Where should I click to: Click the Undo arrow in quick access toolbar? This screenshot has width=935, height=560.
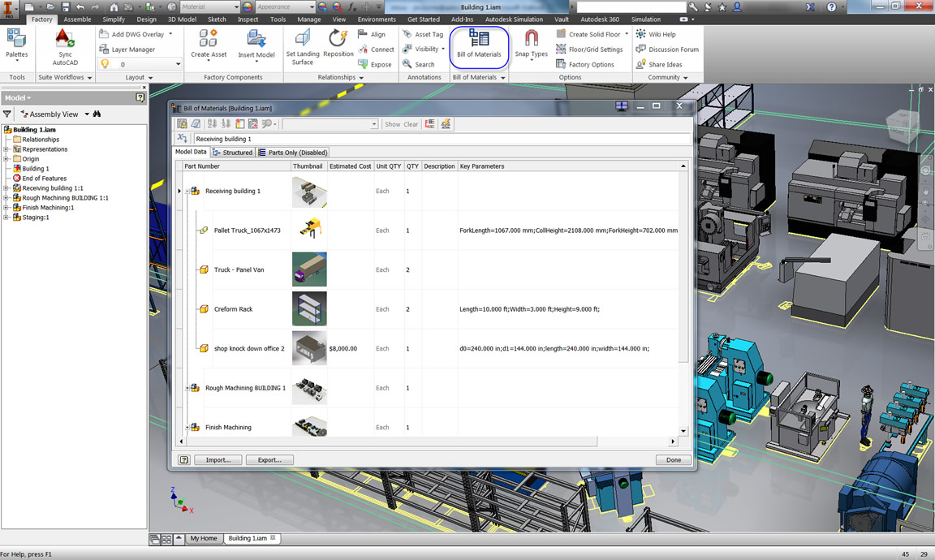[80, 7]
